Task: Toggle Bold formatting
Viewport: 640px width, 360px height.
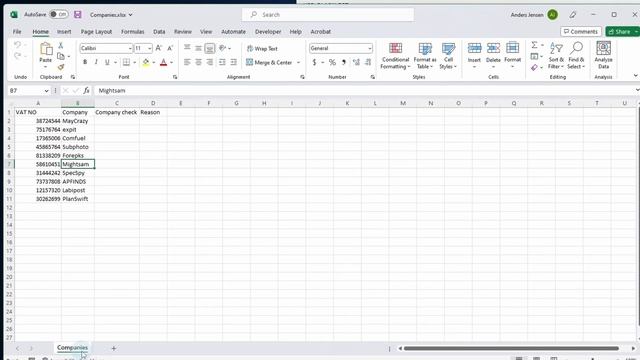Action: click(x=85, y=62)
